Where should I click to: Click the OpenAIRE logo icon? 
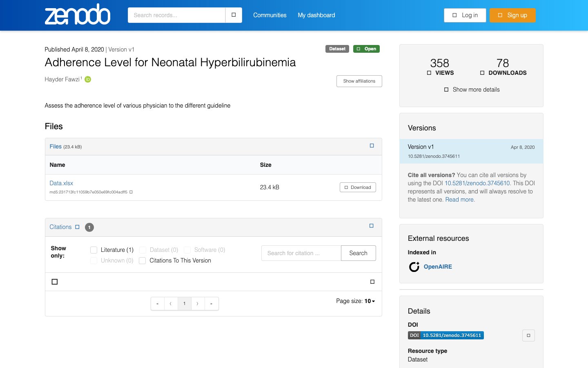tap(414, 267)
